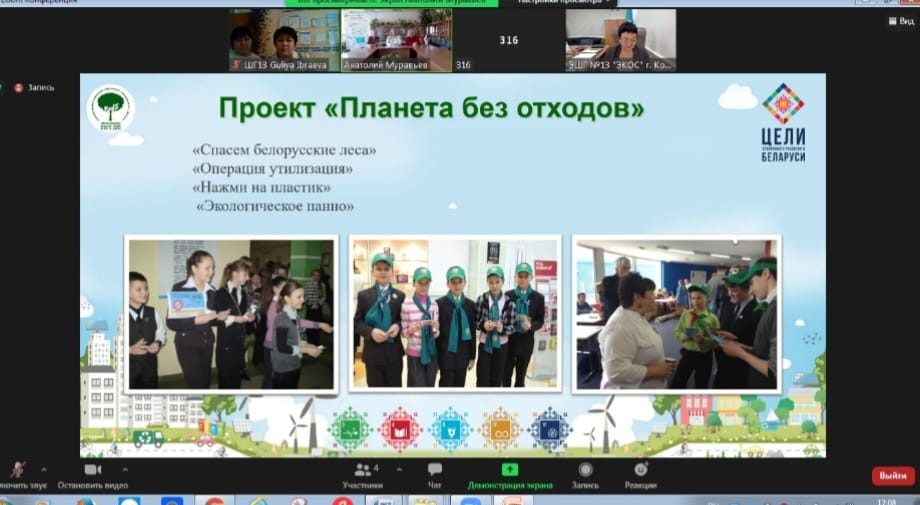Click the taskbar clock

[x=886, y=501]
